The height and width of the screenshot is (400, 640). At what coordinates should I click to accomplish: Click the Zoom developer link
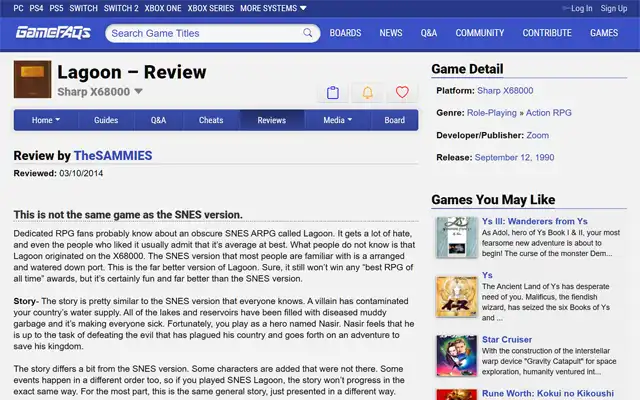pyautogui.click(x=538, y=135)
